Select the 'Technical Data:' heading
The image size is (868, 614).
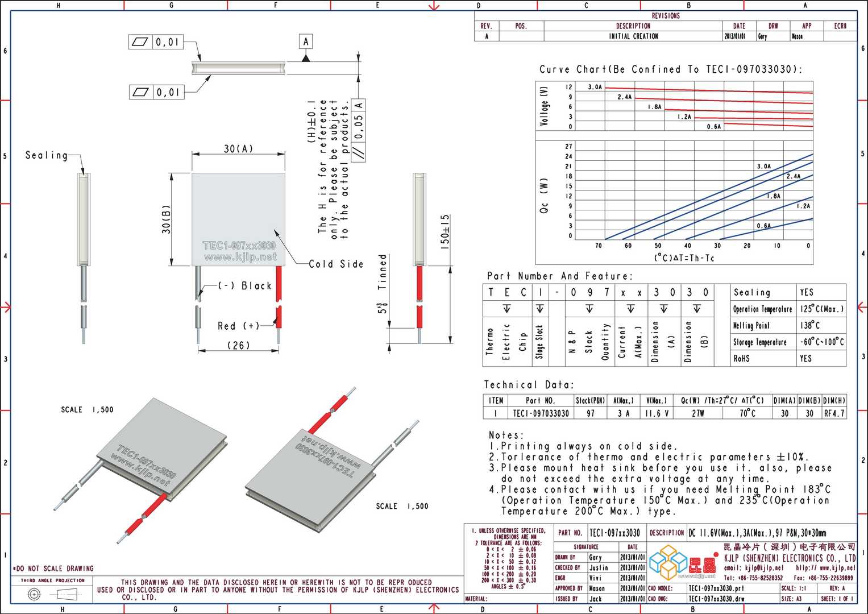[529, 385]
